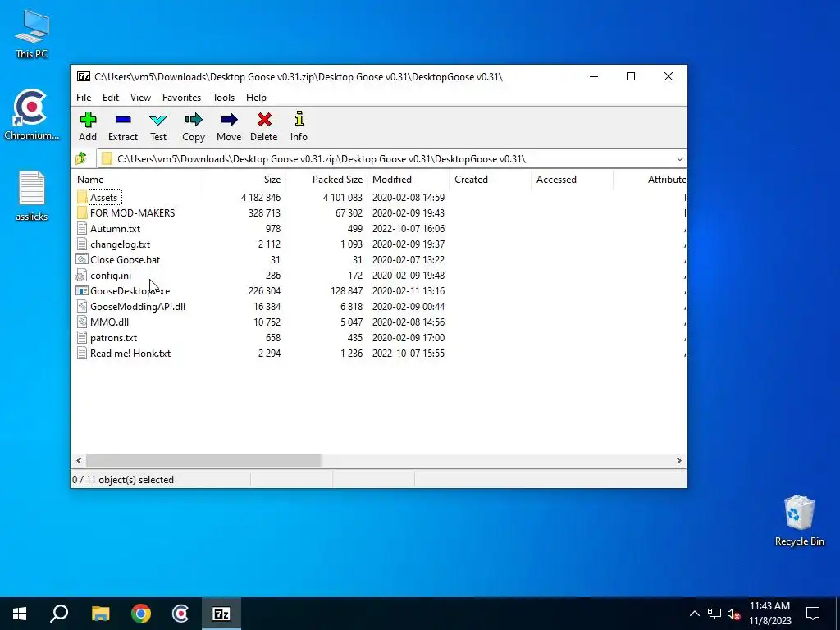This screenshot has width=840, height=630.
Task: Click the packed size value 67 302
Action: [x=349, y=212]
